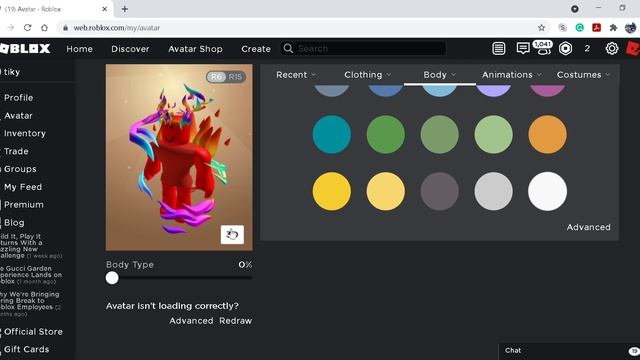Open the Home nav item

pyautogui.click(x=80, y=49)
